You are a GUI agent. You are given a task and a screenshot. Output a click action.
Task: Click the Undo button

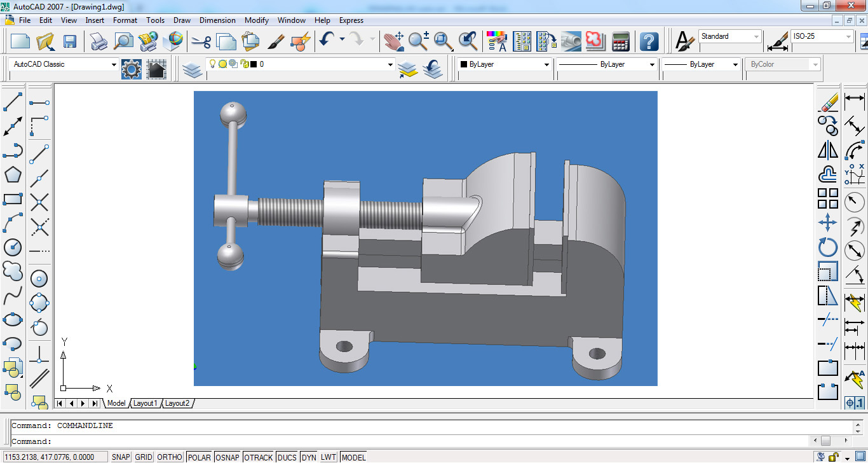tap(325, 41)
